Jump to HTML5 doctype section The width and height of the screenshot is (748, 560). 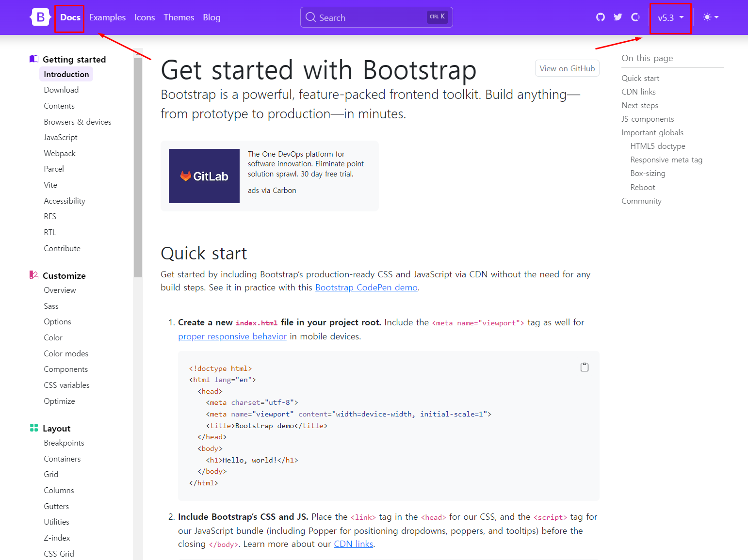[658, 146]
